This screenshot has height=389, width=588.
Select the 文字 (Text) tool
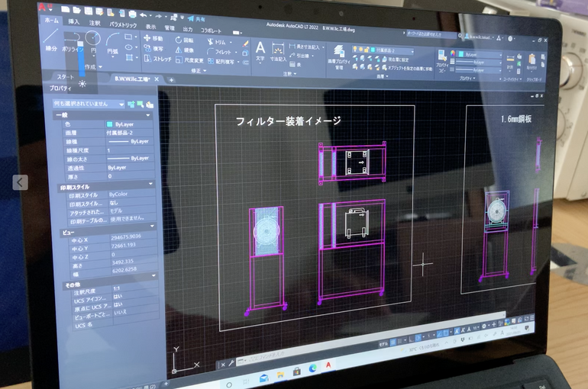pyautogui.click(x=260, y=52)
